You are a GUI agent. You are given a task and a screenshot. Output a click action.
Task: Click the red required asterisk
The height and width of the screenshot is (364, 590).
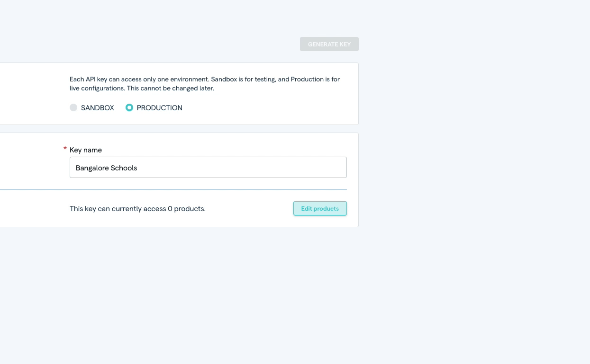point(65,149)
